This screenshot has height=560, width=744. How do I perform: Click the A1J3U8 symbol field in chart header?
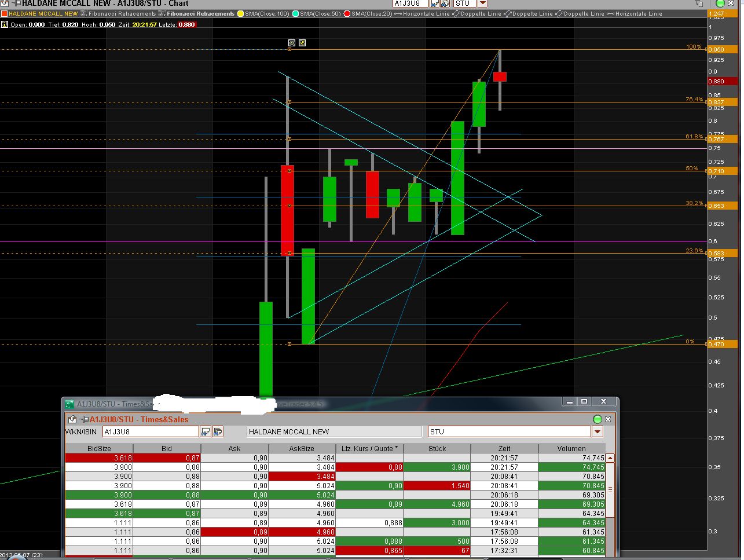coord(411,3)
